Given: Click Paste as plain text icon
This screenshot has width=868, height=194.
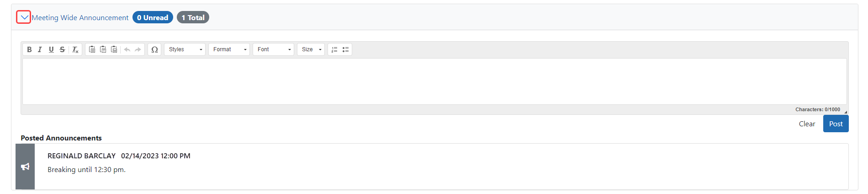Looking at the screenshot, I should [103, 49].
